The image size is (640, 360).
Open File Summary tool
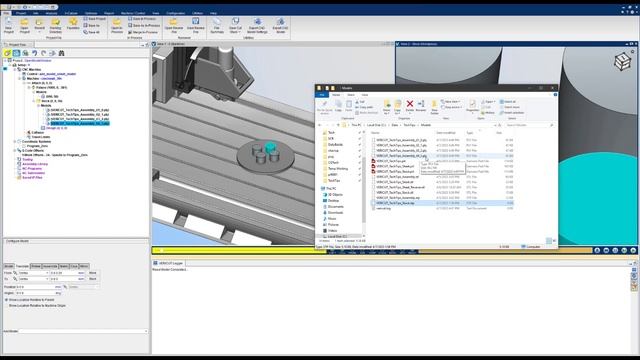click(217, 26)
